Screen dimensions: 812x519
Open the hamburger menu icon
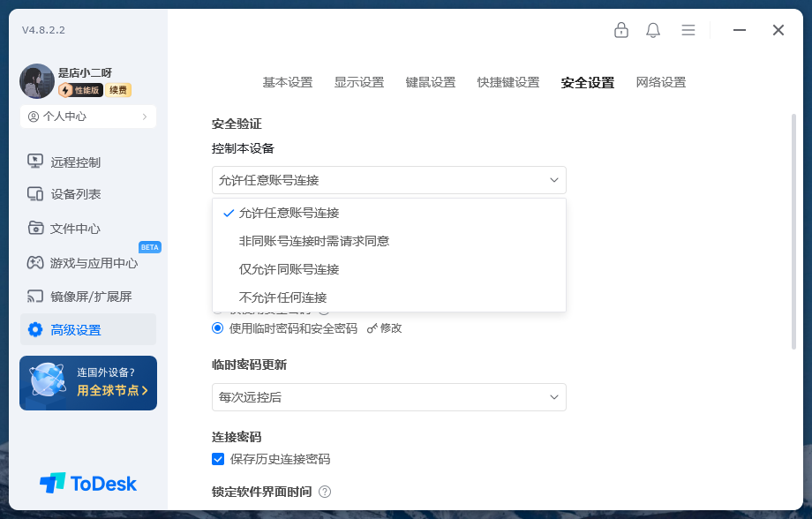688,30
